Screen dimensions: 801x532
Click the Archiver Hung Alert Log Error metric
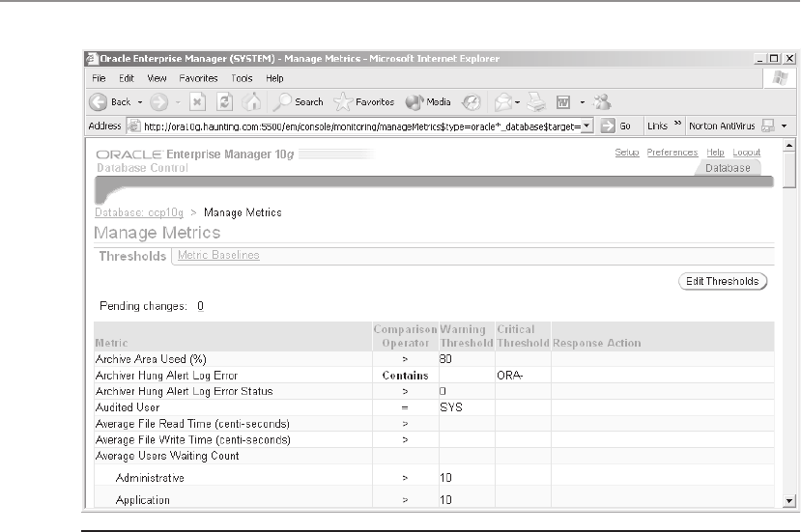coord(166,376)
